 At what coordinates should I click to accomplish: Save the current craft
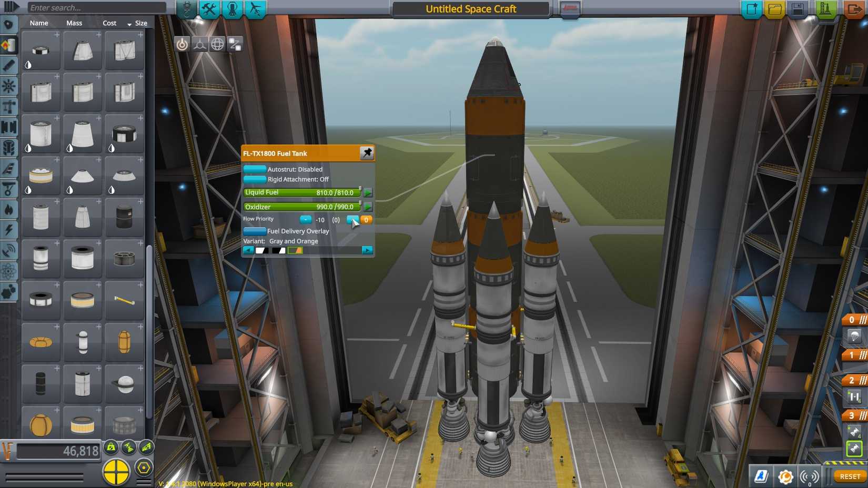[796, 8]
